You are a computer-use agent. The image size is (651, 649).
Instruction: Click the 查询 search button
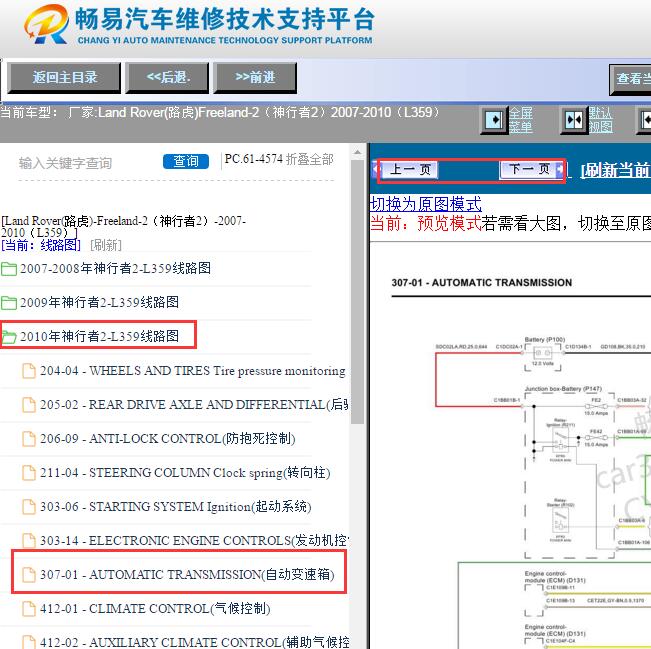point(186,161)
